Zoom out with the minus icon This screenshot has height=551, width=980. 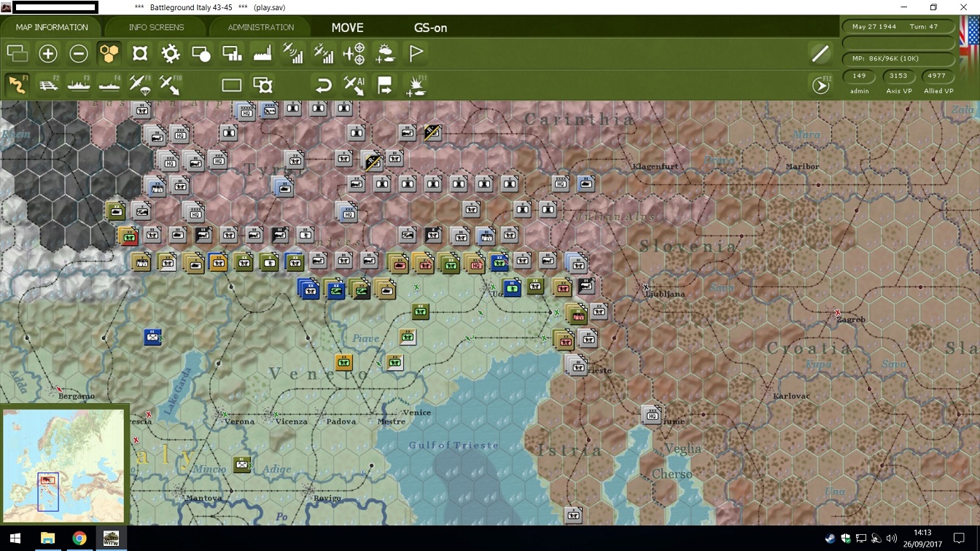pyautogui.click(x=79, y=53)
